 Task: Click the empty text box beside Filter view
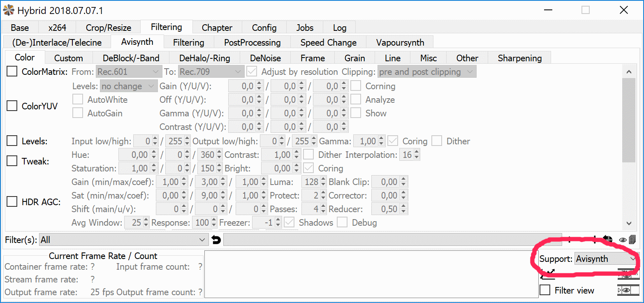pos(371,274)
